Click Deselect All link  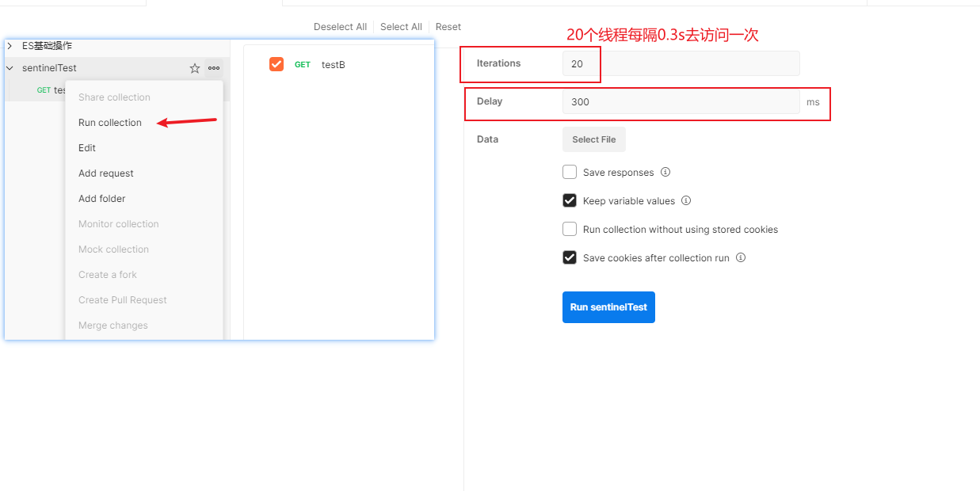point(340,27)
